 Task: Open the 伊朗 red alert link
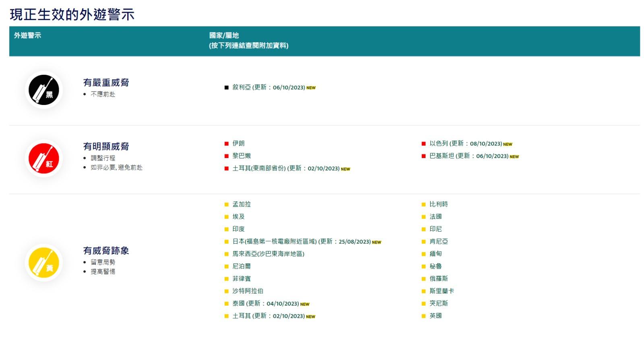pos(238,143)
